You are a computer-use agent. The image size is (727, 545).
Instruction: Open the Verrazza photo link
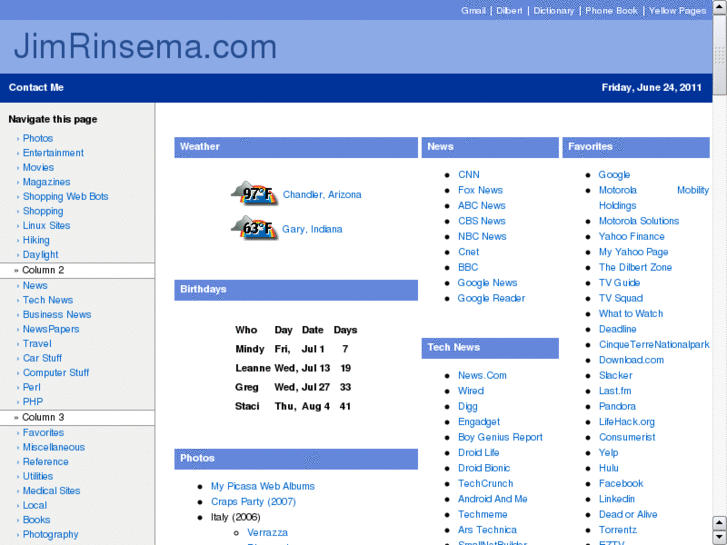coord(267,532)
